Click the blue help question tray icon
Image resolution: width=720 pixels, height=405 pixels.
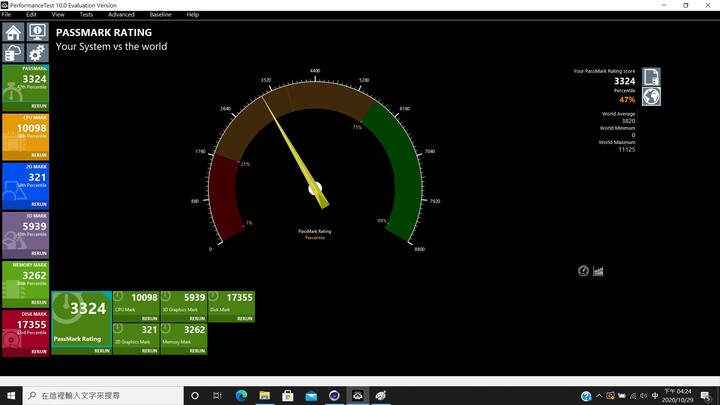pyautogui.click(x=586, y=396)
